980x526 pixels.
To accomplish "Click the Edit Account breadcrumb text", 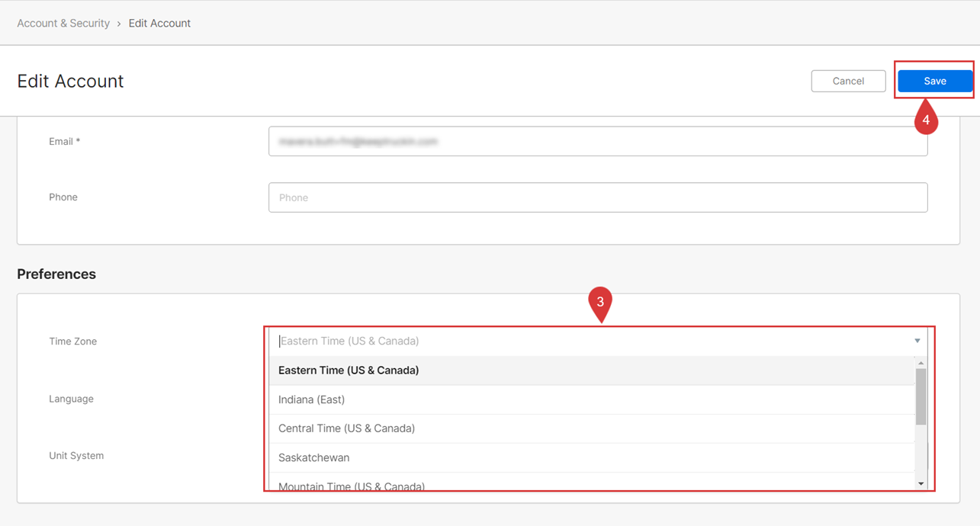I will tap(159, 23).
